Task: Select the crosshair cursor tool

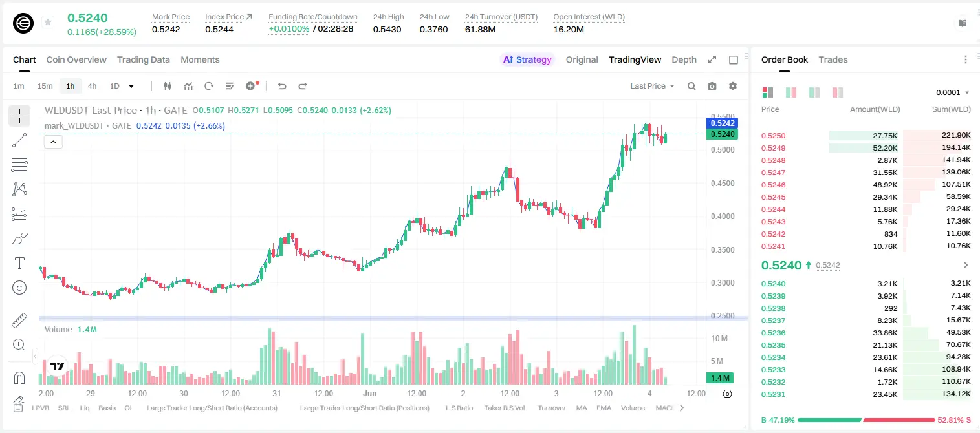Action: pos(19,116)
